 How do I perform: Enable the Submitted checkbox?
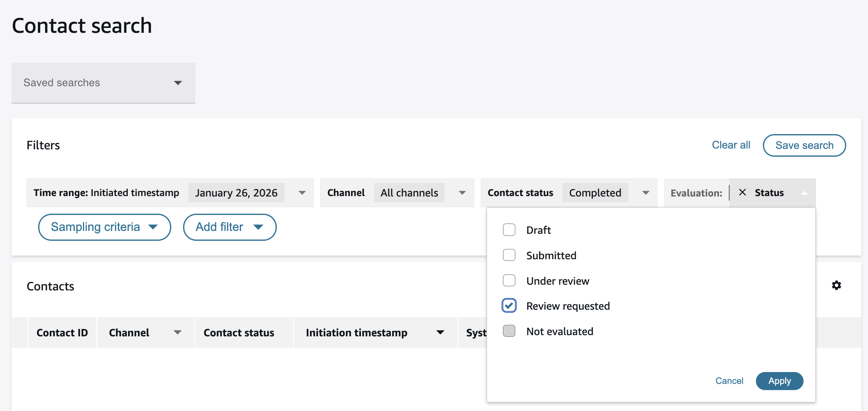(x=509, y=255)
